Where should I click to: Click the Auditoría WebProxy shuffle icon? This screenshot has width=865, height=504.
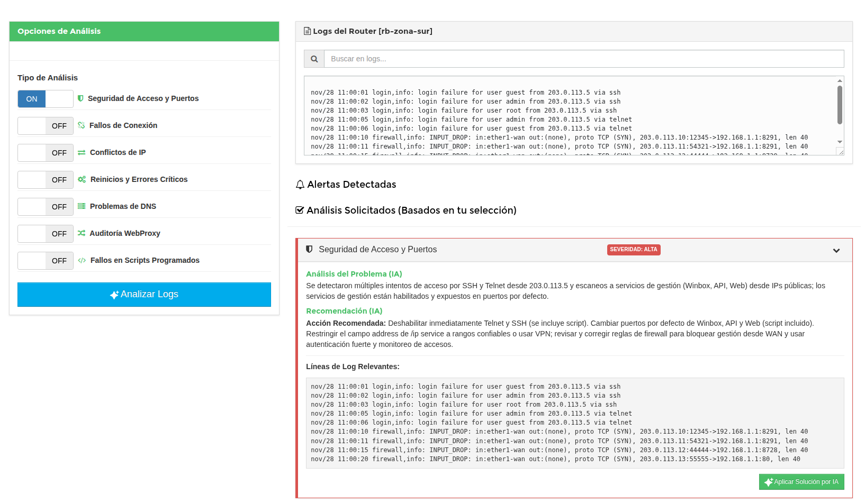(x=82, y=233)
